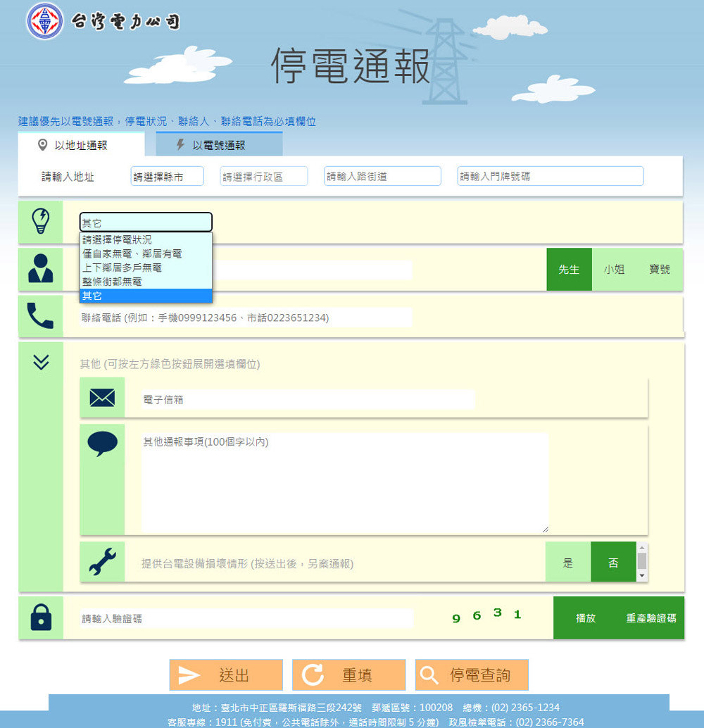Submit the report with 送出
The height and width of the screenshot is (728, 704).
[x=226, y=675]
